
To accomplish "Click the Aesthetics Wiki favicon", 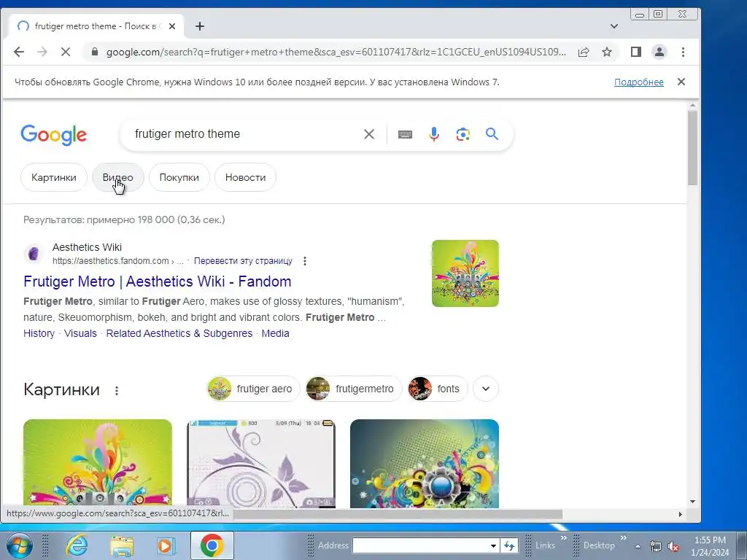I will 34,254.
